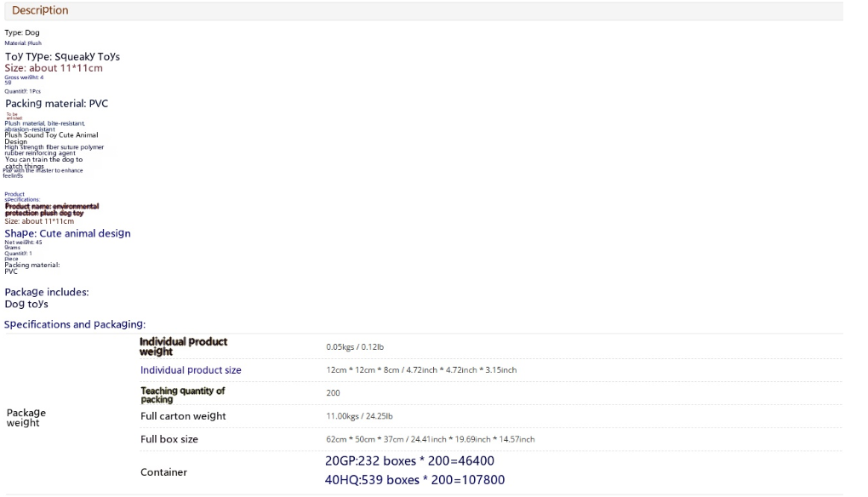Select the "Dog toys" text

click(x=26, y=304)
